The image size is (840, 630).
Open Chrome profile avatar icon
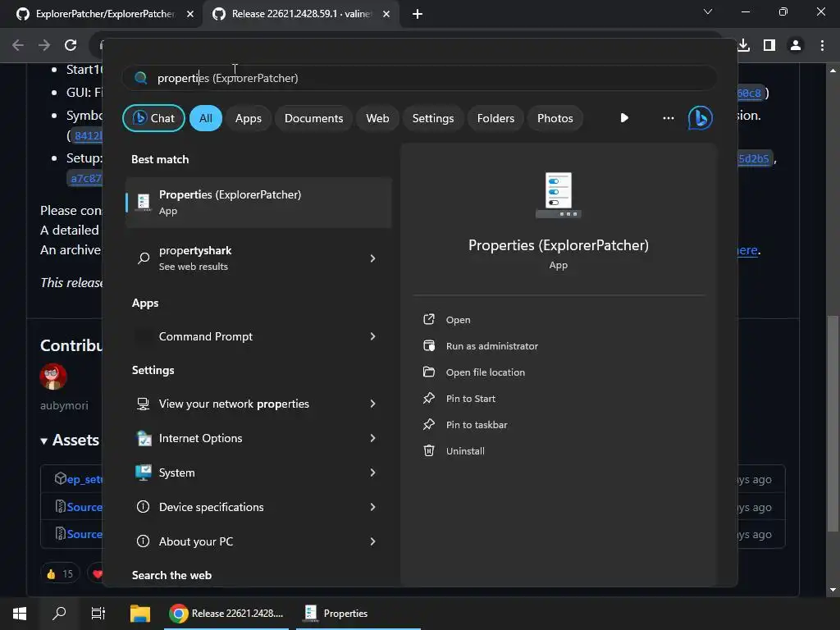[x=796, y=46]
